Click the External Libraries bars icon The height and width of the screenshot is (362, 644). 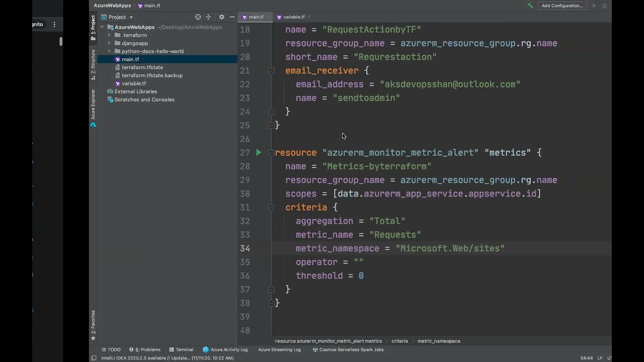[x=110, y=92]
